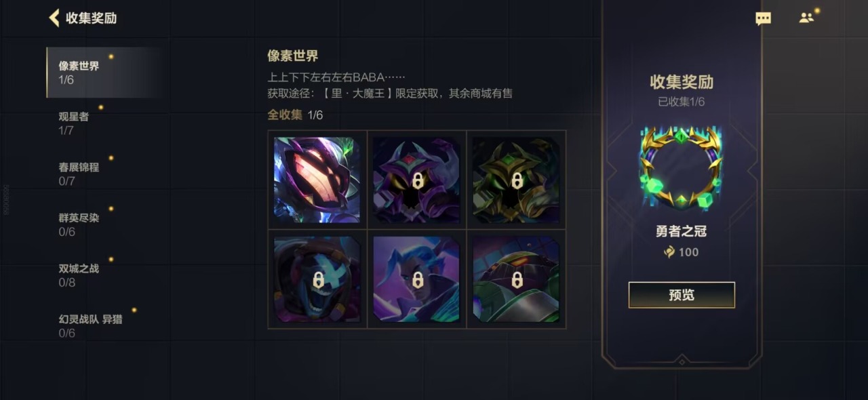
Task: Select the unlocked pixel skin portrait
Action: point(317,180)
